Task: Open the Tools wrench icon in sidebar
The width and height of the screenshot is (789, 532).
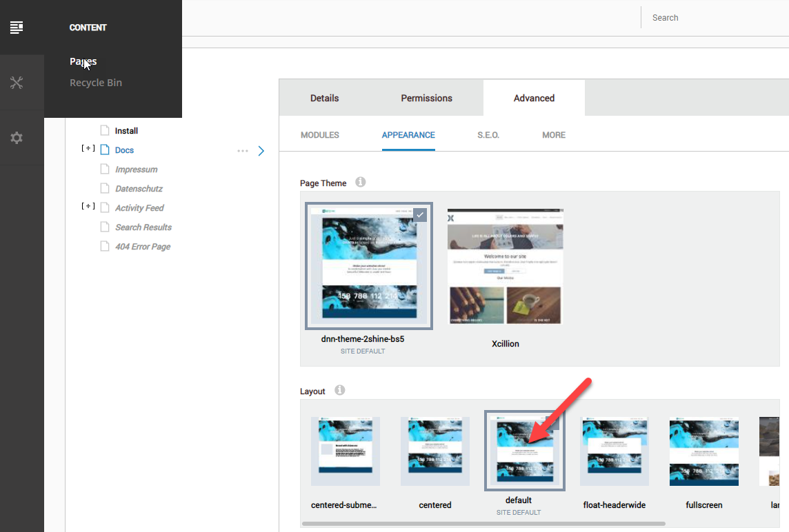Action: (x=17, y=83)
